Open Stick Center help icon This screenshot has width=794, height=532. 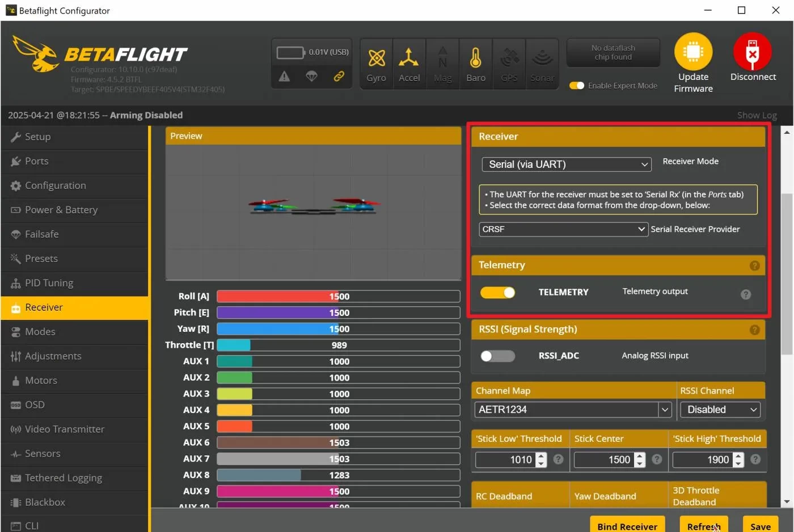657,459
